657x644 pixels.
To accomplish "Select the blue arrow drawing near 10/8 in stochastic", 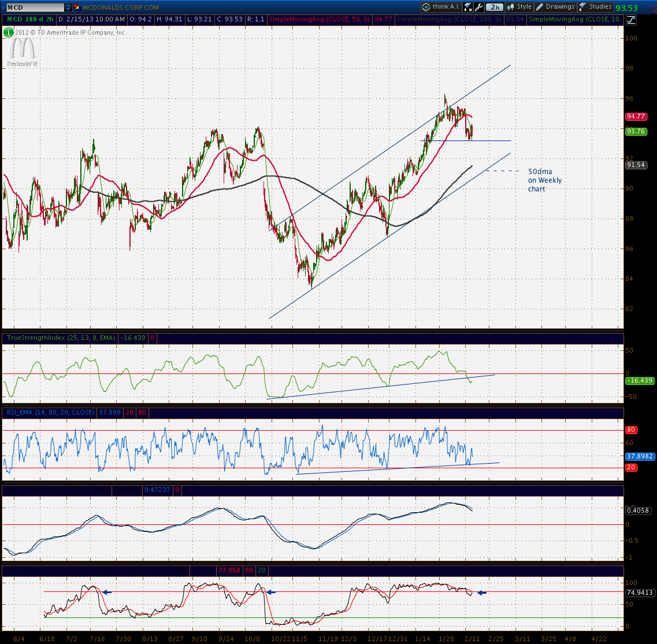I will (271, 593).
